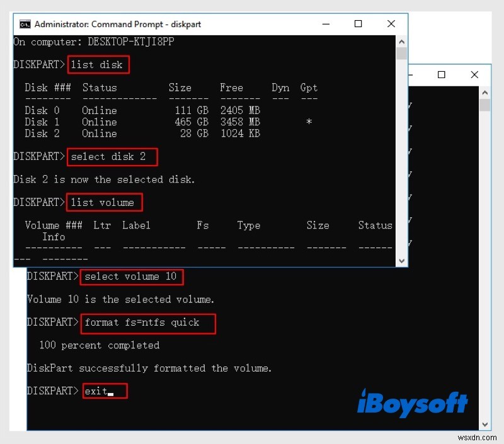Close the front diskpart Command Prompt window
This screenshot has width=504, height=444.
tap(391, 24)
